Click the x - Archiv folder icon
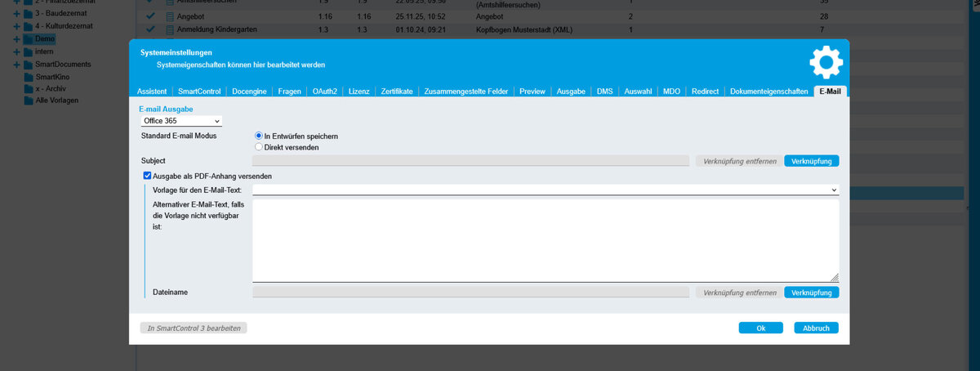The image size is (980, 371). 28,88
